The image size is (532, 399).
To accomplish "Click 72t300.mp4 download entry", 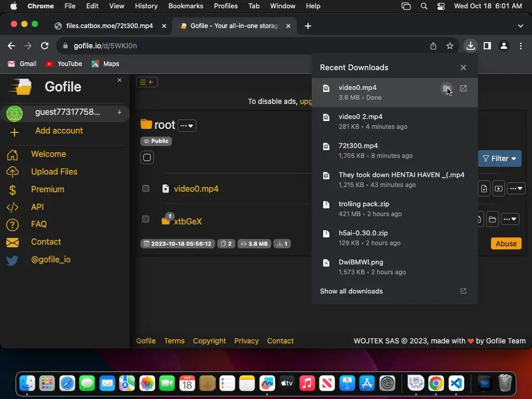I will (x=395, y=151).
